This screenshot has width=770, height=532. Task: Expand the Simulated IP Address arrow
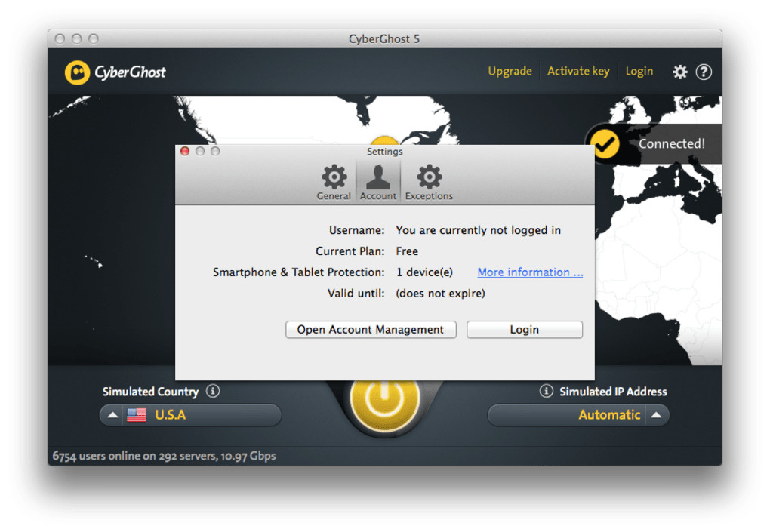coord(657,415)
